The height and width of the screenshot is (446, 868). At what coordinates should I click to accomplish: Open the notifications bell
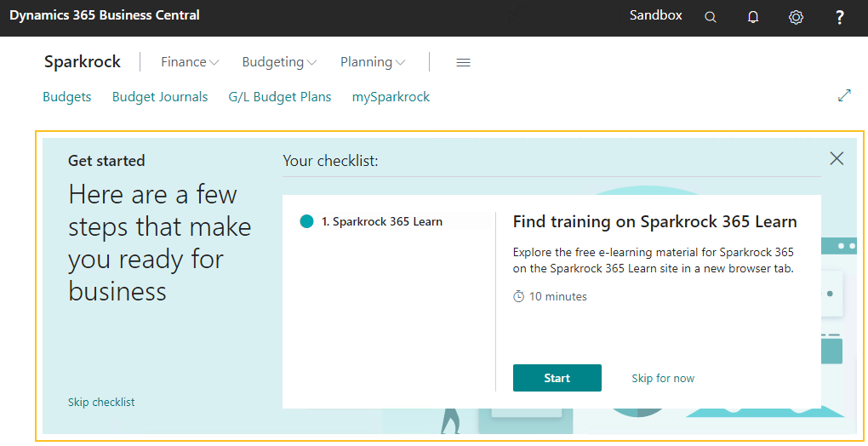pyautogui.click(x=753, y=17)
